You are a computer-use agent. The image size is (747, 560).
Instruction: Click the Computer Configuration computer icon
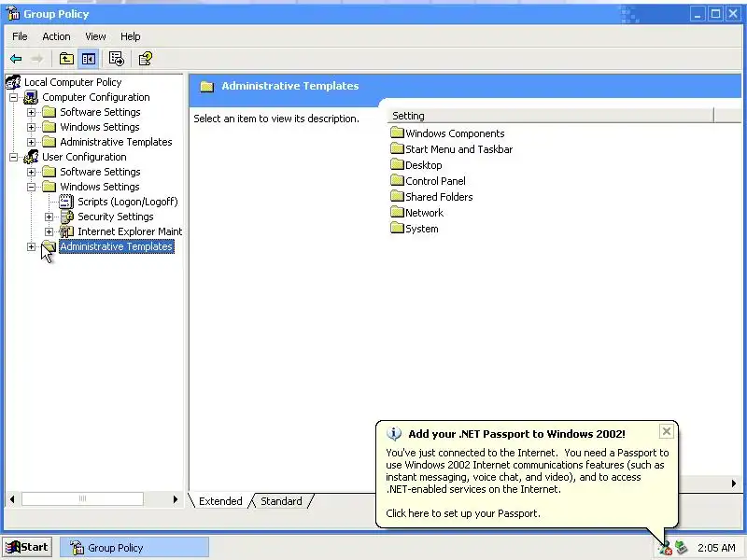point(31,97)
